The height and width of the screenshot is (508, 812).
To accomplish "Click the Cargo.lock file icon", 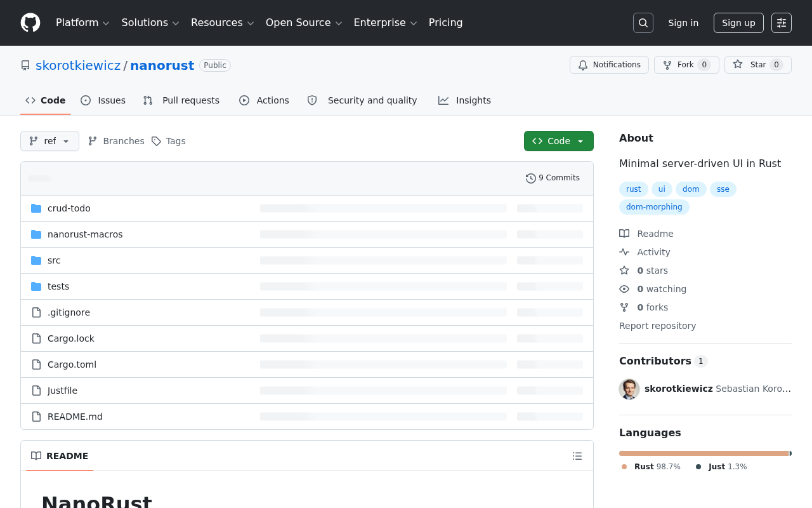I will 36,338.
